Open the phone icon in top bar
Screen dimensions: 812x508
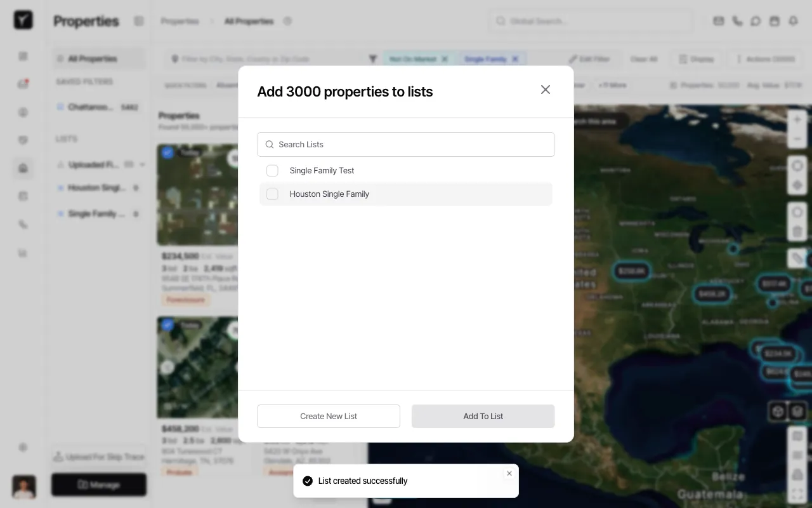coord(737,21)
